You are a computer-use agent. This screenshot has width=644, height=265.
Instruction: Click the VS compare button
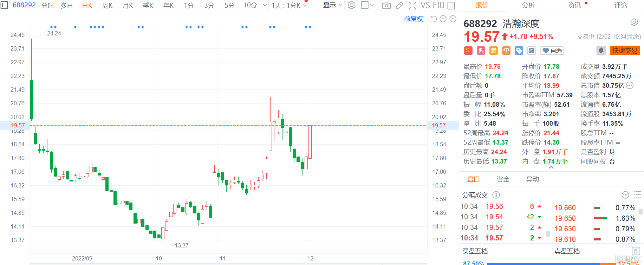425,5
